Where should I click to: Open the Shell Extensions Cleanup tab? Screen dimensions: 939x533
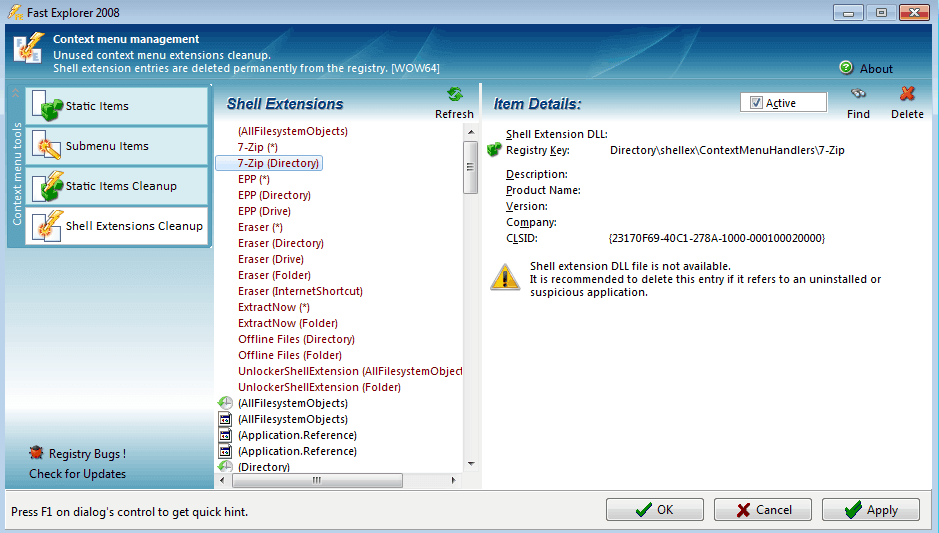(117, 226)
